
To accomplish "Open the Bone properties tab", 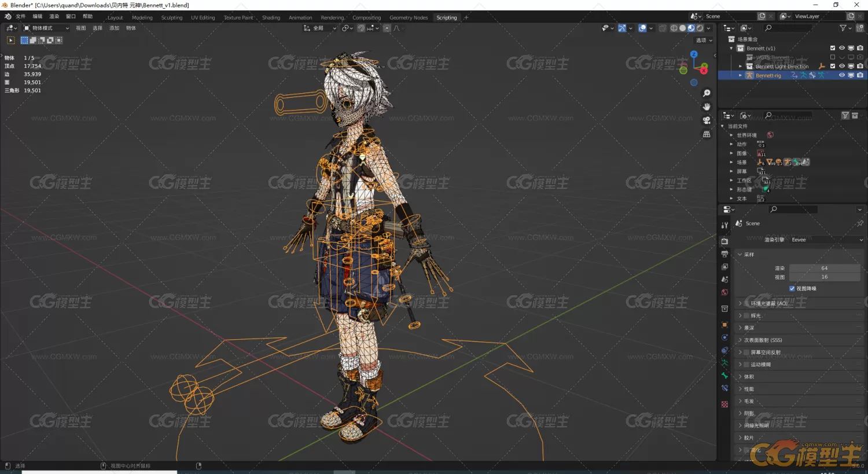I will (x=724, y=376).
